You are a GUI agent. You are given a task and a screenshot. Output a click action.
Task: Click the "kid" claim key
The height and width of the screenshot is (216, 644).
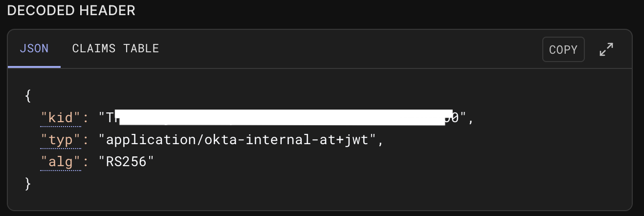60,118
